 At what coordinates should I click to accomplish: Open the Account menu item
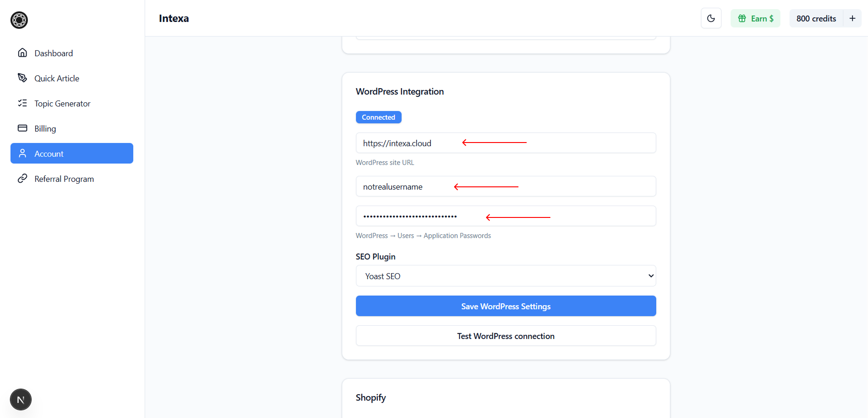[x=72, y=153]
